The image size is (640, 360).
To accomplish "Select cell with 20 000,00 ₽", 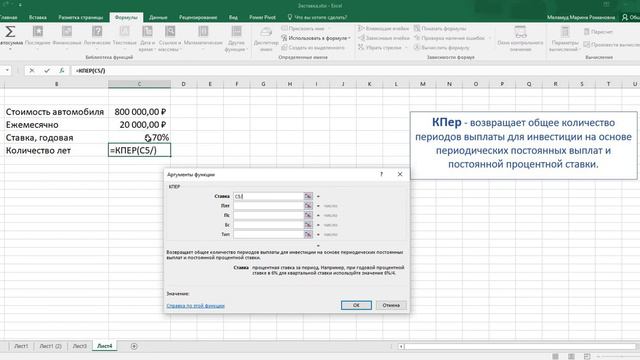I will (140, 124).
